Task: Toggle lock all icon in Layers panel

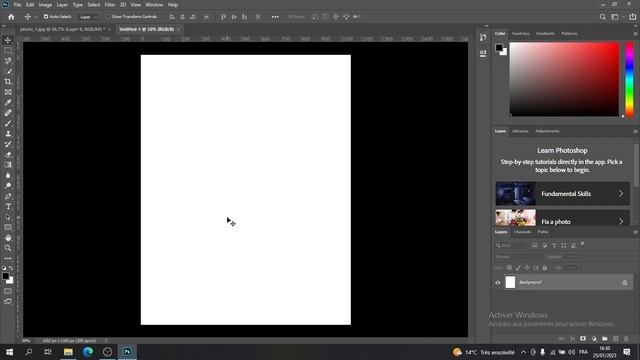Action: 544,268
